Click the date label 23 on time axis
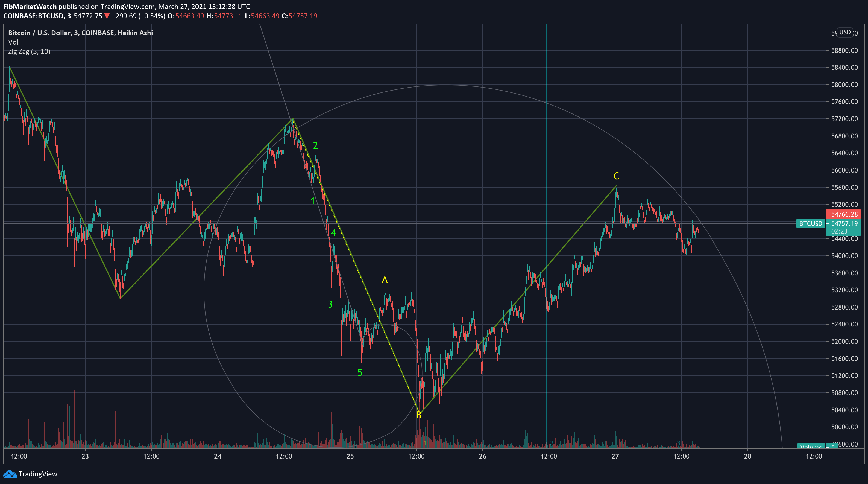 85,456
